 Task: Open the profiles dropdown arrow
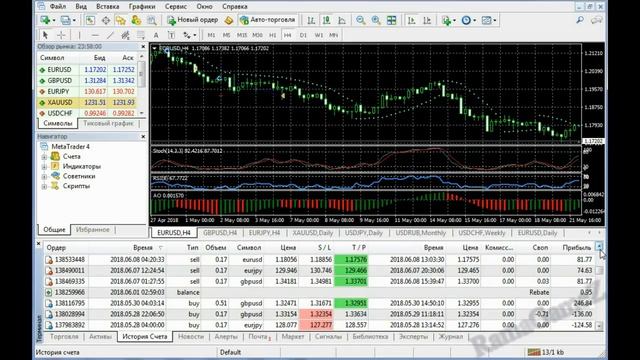74,20
